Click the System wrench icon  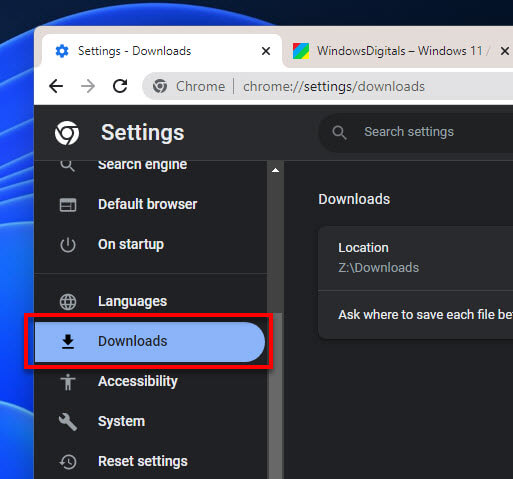[x=68, y=422]
